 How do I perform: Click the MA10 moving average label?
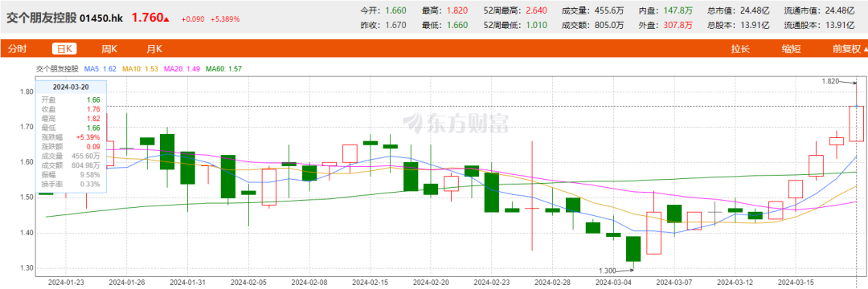tap(140, 69)
